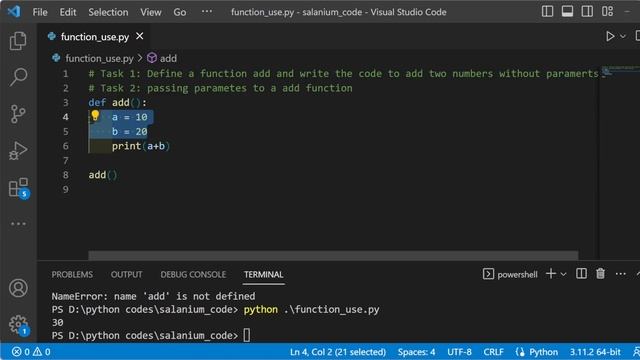Open the Edit menu
640x360 pixels.
click(68, 12)
